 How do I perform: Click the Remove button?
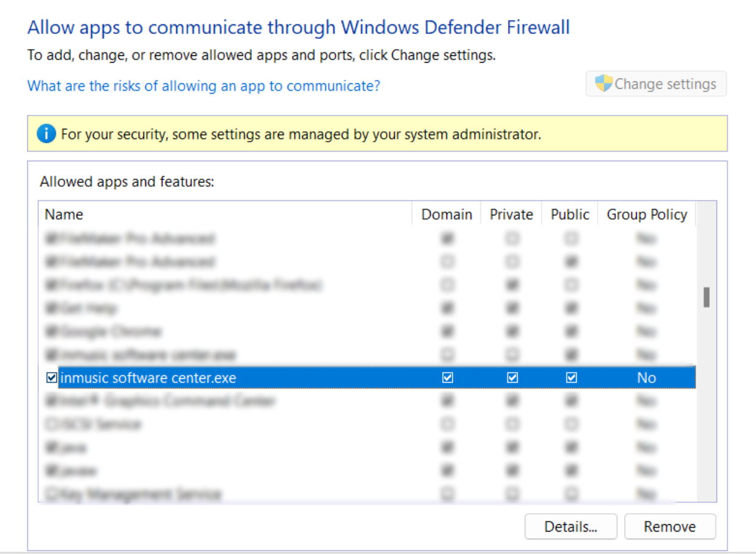click(x=670, y=527)
